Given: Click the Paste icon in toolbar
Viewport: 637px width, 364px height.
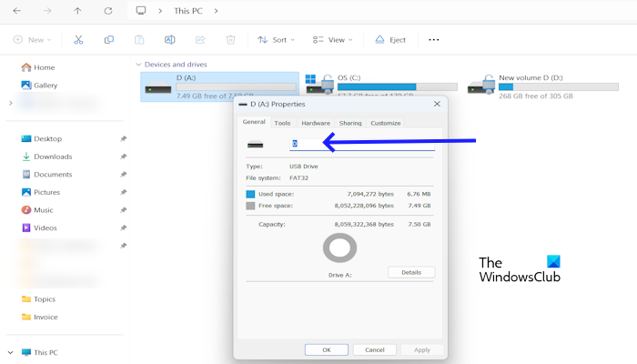Looking at the screenshot, I should [x=139, y=40].
